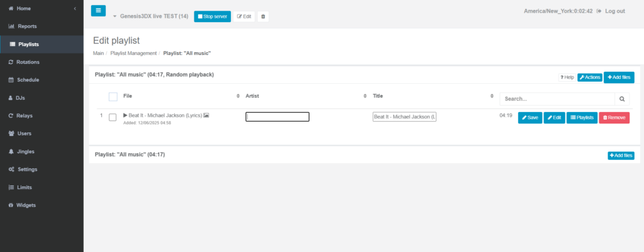Play the Beat It track preview
This screenshot has height=252, width=644.
point(125,115)
